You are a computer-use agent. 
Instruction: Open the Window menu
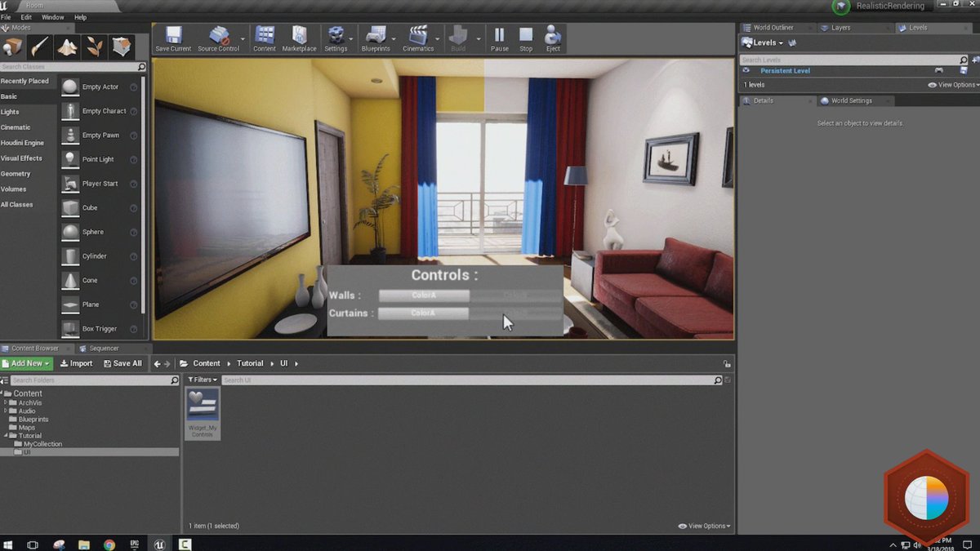(53, 17)
